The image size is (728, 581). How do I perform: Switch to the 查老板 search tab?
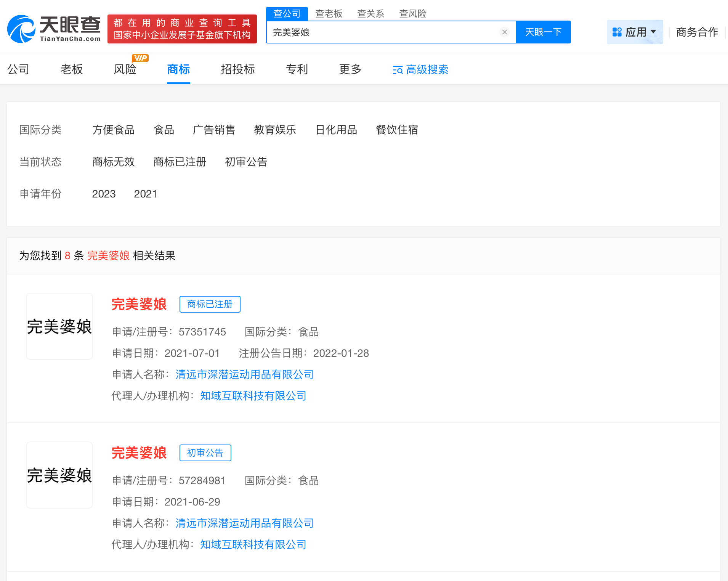329,14
